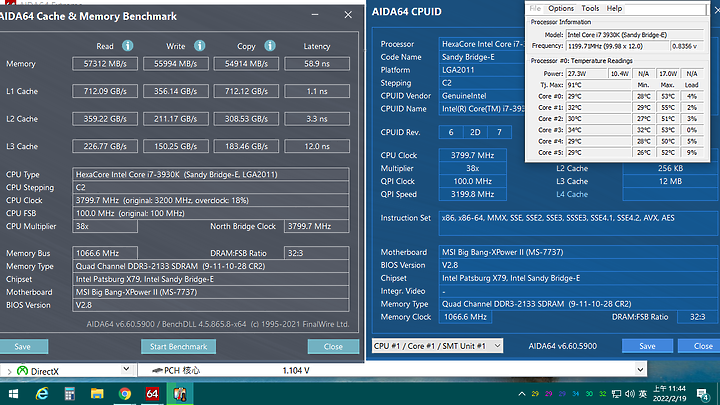Click the L3 Cache Copy 183.46 GB/s value

pyautogui.click(x=246, y=146)
